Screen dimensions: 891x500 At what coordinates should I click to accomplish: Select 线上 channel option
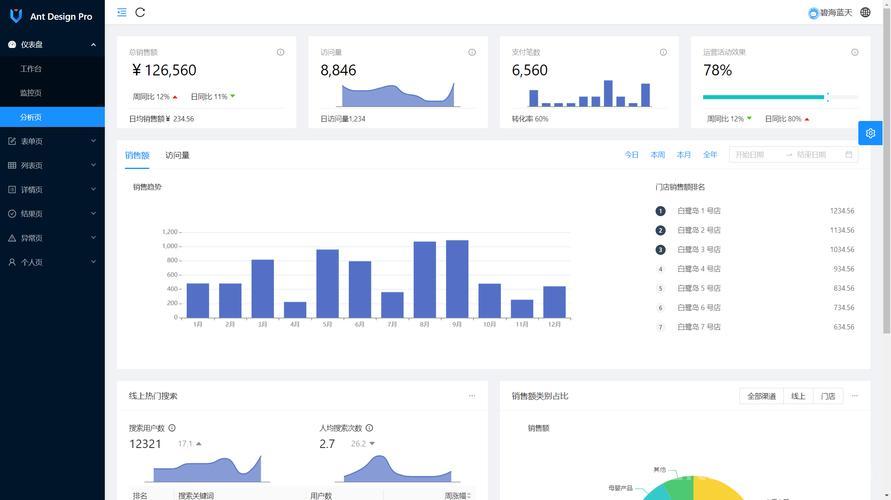(x=798, y=396)
